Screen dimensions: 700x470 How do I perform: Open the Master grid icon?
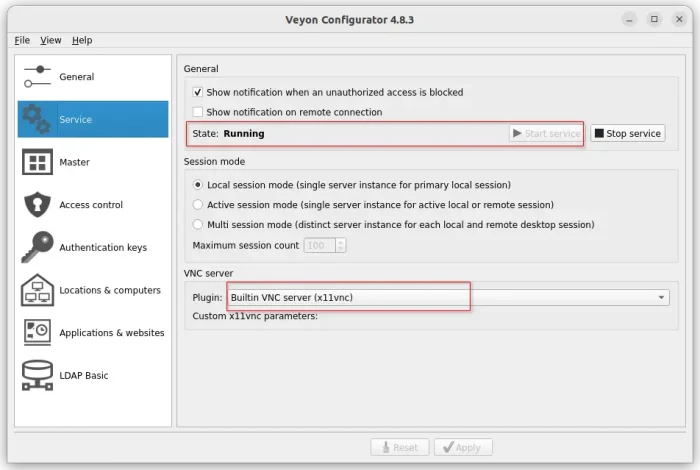pyautogui.click(x=37, y=162)
